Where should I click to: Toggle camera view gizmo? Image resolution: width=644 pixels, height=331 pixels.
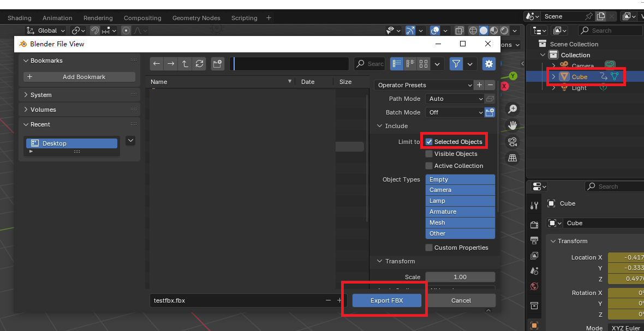pos(512,141)
